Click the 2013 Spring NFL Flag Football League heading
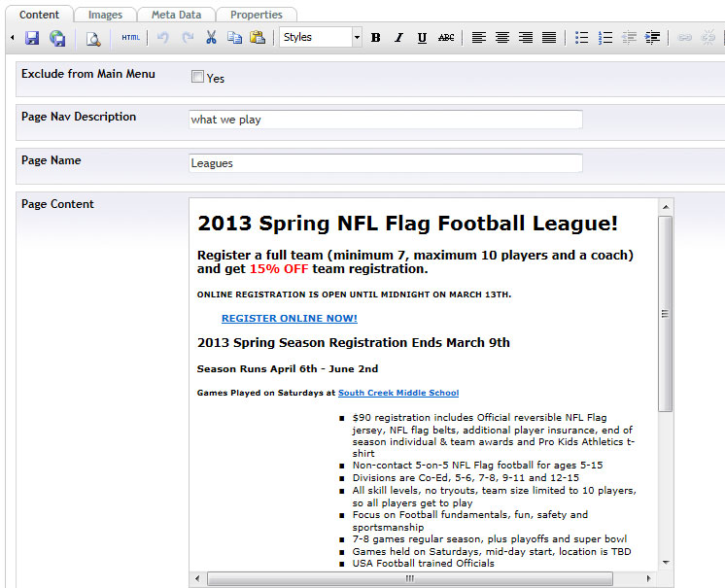The image size is (725, 588). click(x=407, y=224)
